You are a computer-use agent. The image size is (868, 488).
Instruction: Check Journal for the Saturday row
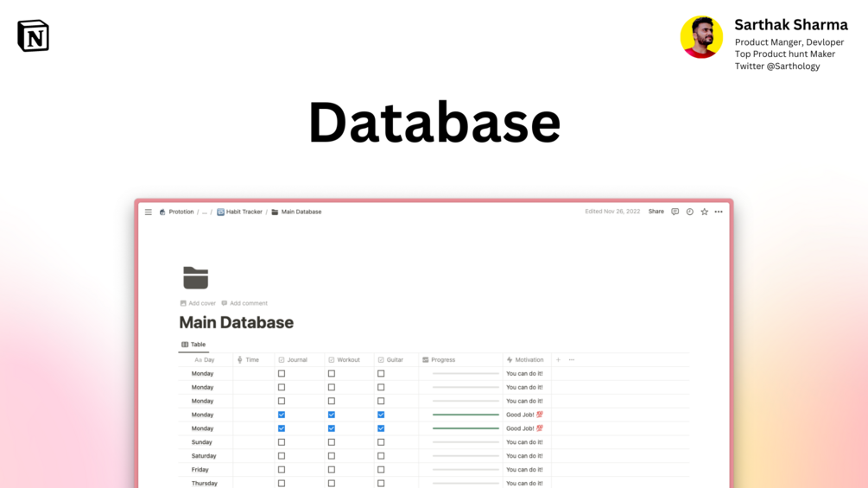[x=282, y=456]
